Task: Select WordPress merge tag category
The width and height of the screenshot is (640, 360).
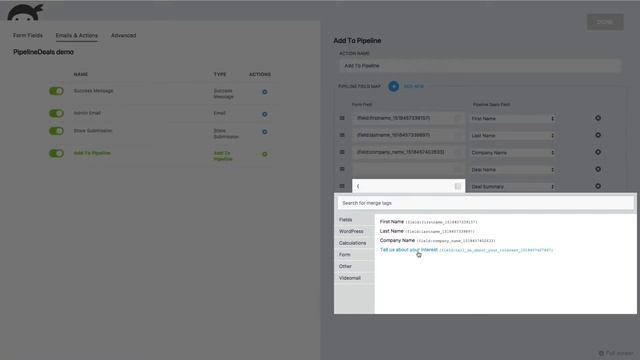Action: [354, 231]
